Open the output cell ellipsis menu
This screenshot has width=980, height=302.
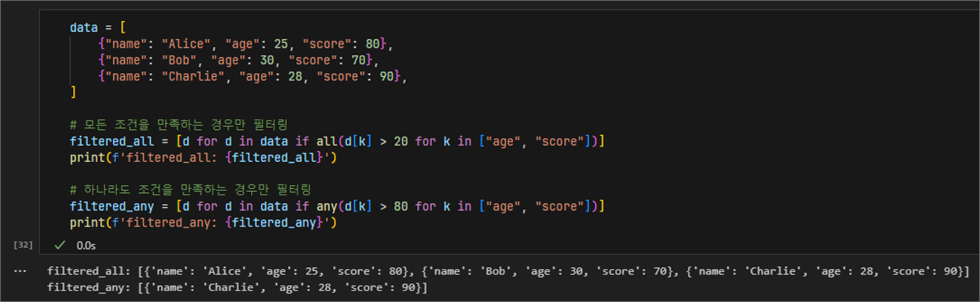[20, 271]
